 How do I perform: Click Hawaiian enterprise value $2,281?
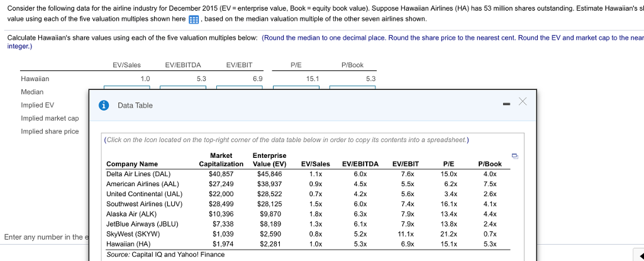click(x=270, y=244)
